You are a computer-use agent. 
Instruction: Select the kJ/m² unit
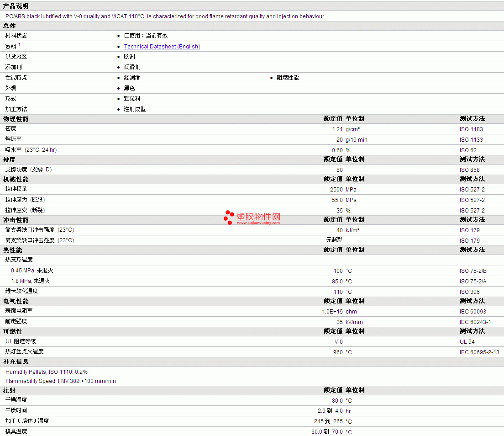click(x=352, y=230)
